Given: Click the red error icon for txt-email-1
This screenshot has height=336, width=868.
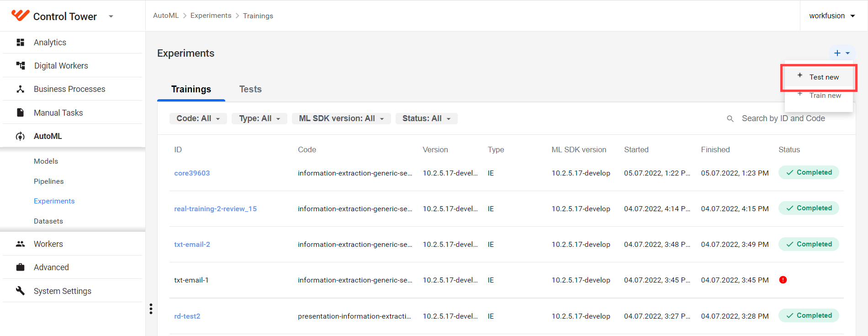Looking at the screenshot, I should (783, 280).
